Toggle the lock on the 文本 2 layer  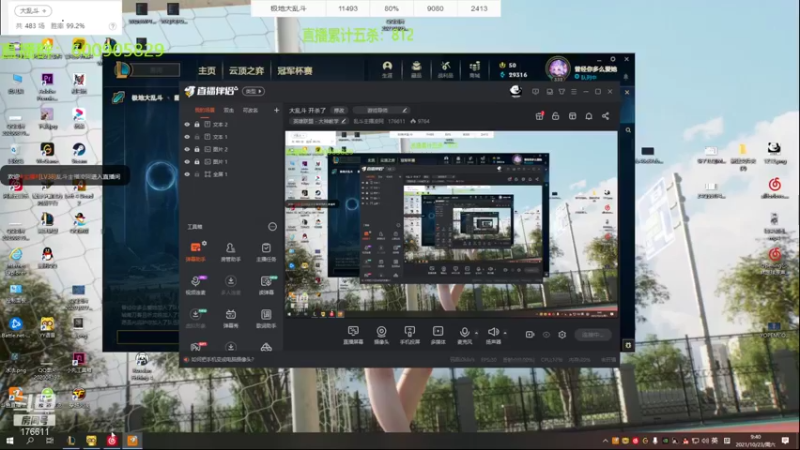197,124
